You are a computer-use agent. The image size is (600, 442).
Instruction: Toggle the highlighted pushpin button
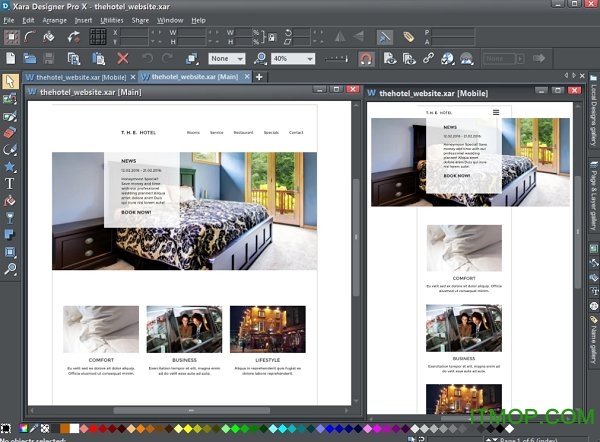384,37
